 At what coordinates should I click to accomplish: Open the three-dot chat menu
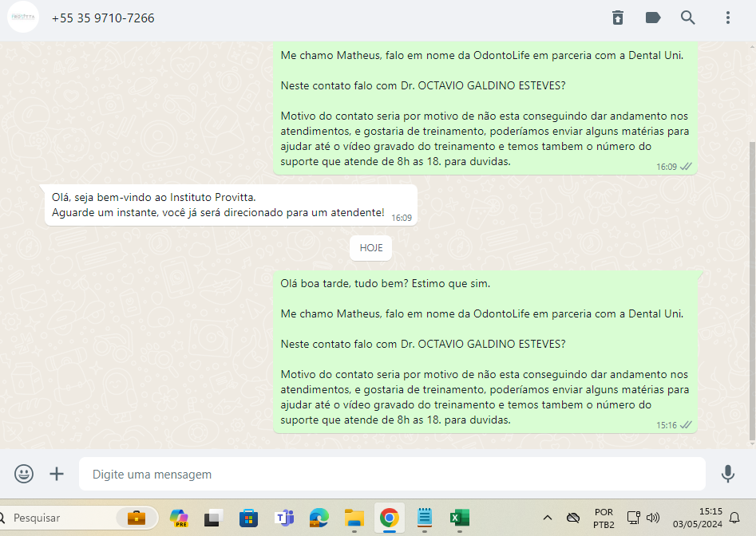(x=728, y=18)
